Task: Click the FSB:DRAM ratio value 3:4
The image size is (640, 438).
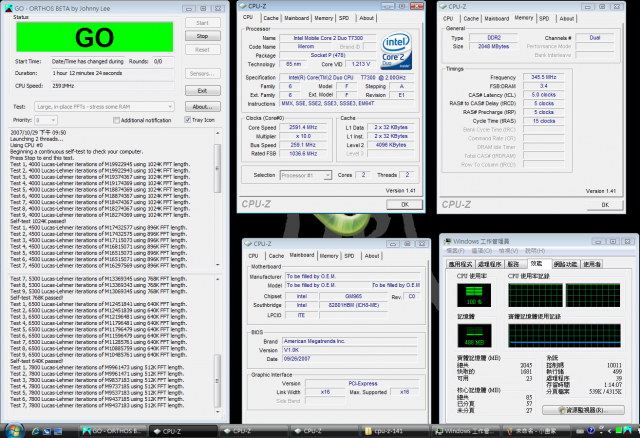Action: (544, 86)
